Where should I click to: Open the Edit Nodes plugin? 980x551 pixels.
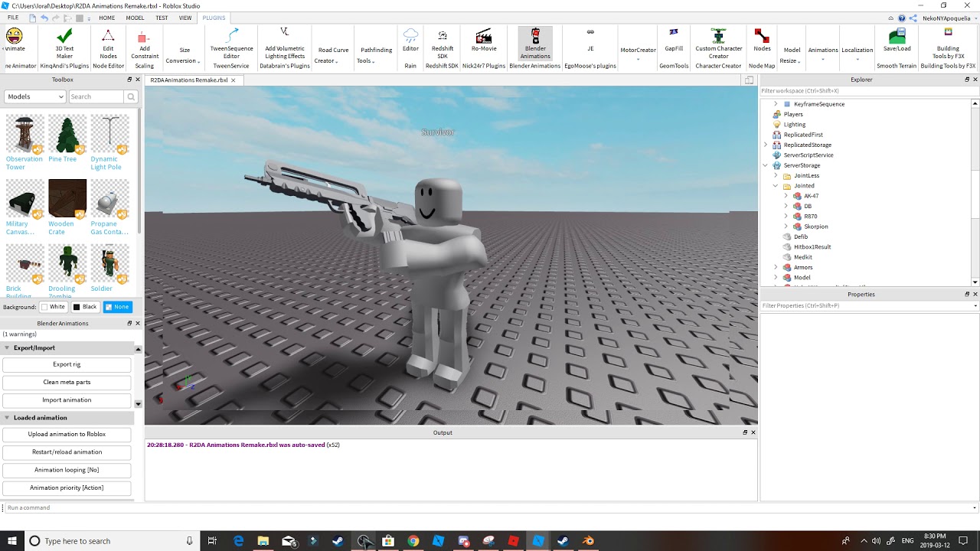[109, 44]
